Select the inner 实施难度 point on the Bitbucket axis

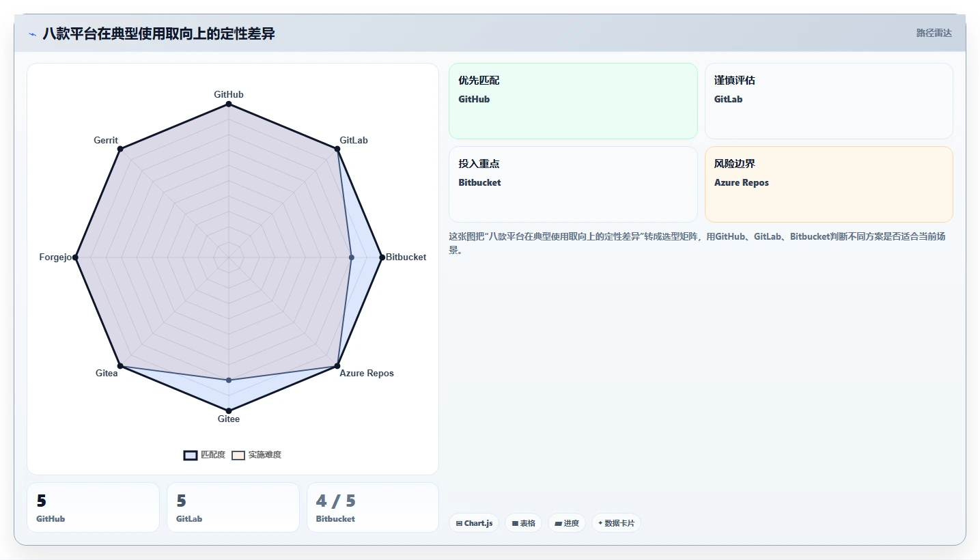(x=351, y=257)
